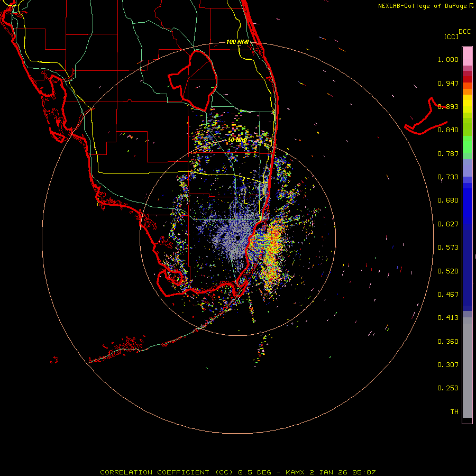The height and width of the screenshot is (476, 476).
Task: Click the 0.733 scale value
Action: [x=448, y=177]
